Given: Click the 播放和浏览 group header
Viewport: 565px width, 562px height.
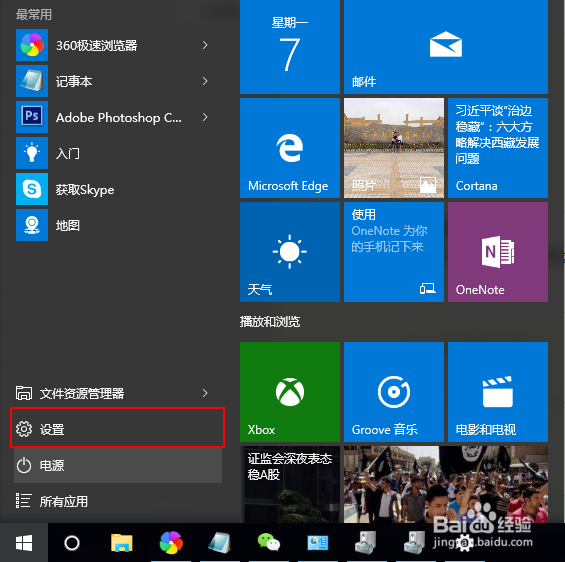Looking at the screenshot, I should pyautogui.click(x=270, y=321).
